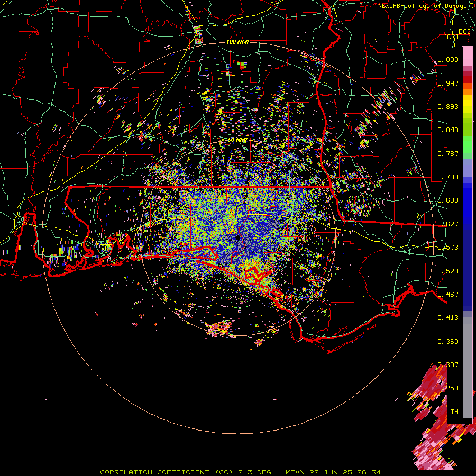Click the 1.000 value on the scale
476x476 pixels.
[x=448, y=59]
